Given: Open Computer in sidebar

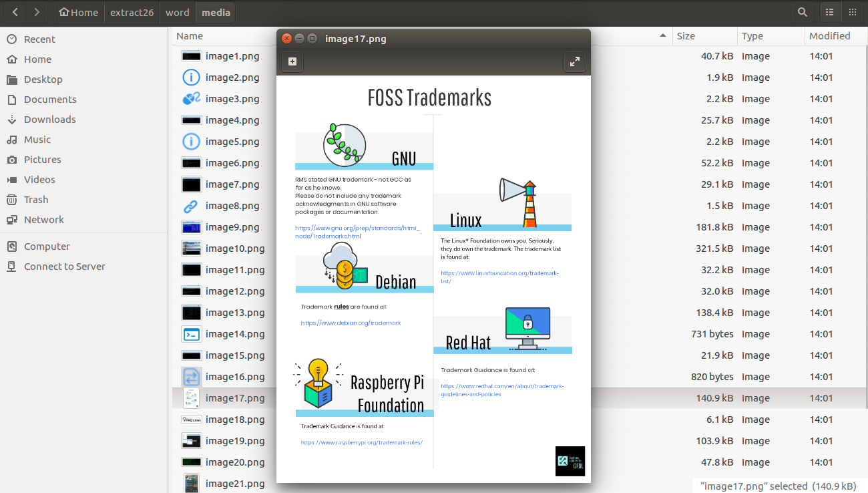Looking at the screenshot, I should tap(47, 246).
